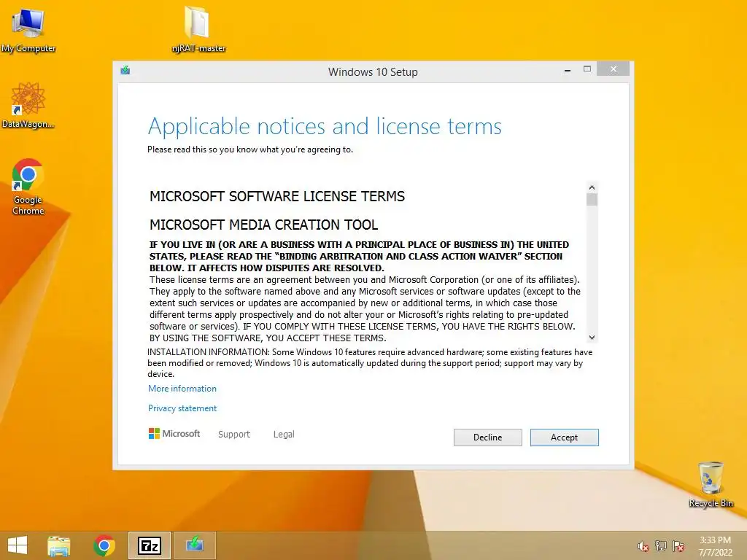The width and height of the screenshot is (747, 560).
Task: Select the DataWagon desktop shortcut
Action: (28, 105)
